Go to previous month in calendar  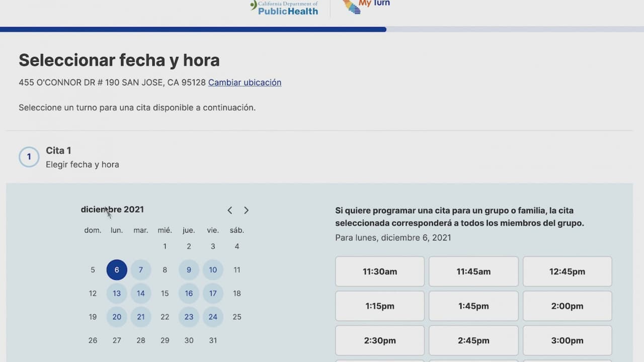230,210
